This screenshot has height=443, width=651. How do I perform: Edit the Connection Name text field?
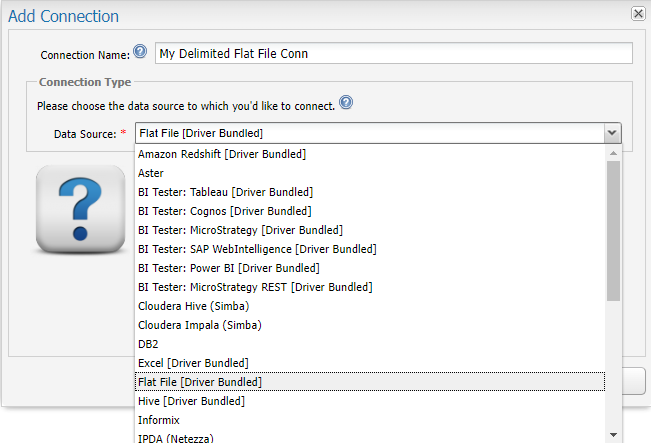click(x=394, y=53)
